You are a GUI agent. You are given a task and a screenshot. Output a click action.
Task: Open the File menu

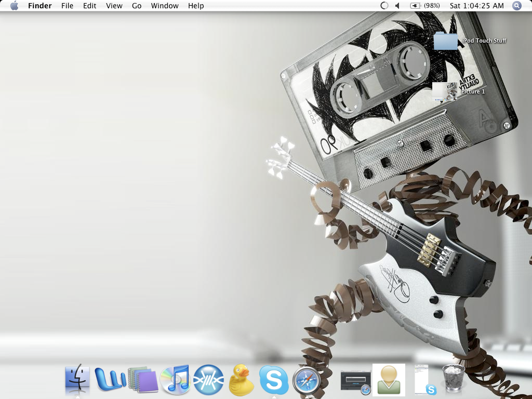coord(67,6)
